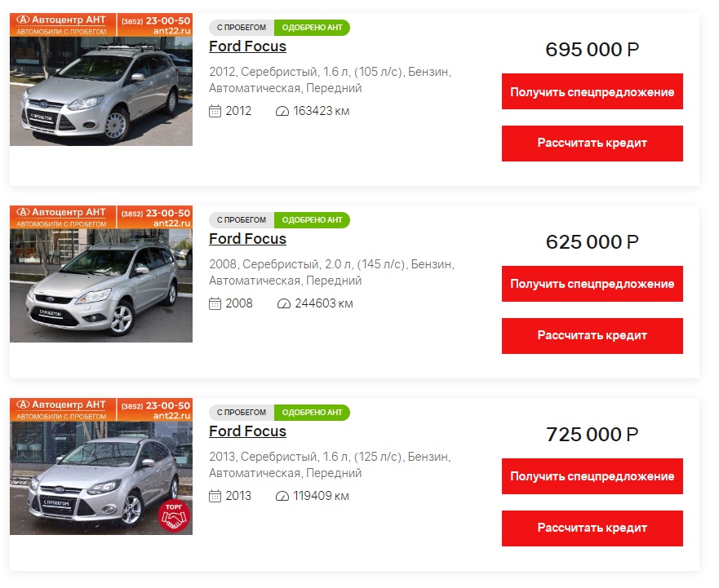Click calendar icon beside year 2013

[x=215, y=496]
